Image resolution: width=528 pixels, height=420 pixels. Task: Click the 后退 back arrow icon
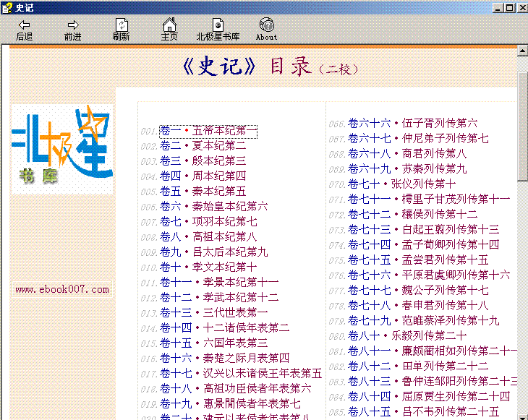coord(25,25)
